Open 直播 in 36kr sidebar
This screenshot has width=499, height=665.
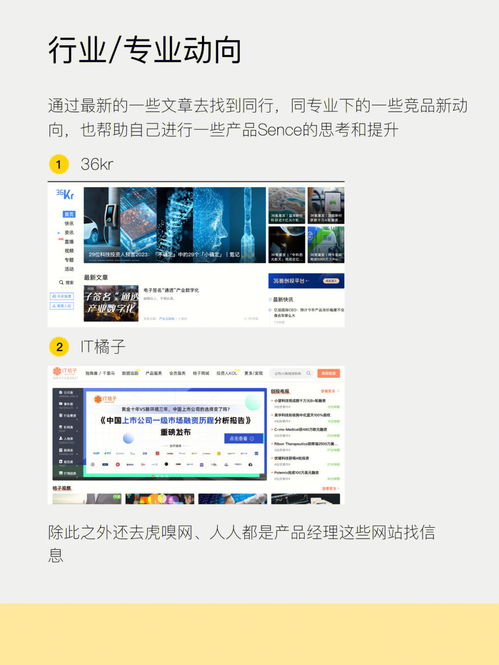(69, 242)
